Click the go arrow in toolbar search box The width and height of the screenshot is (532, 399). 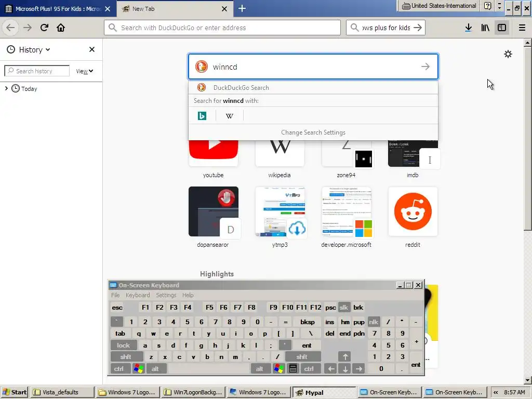click(418, 28)
